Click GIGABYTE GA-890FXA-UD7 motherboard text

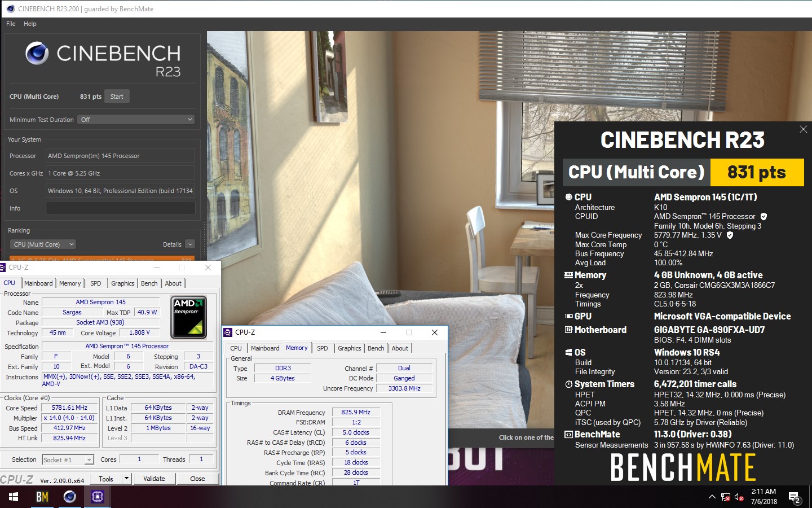coord(709,330)
